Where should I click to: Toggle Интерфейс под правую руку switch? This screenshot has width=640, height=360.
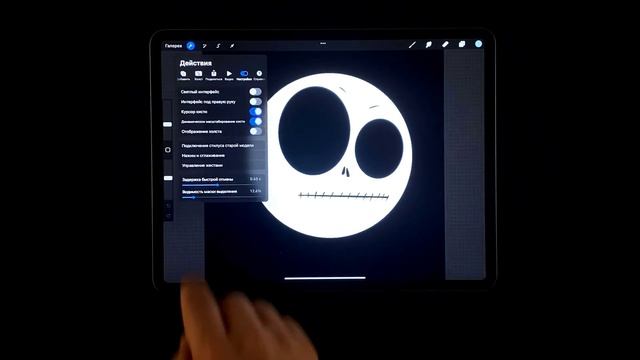[256, 101]
